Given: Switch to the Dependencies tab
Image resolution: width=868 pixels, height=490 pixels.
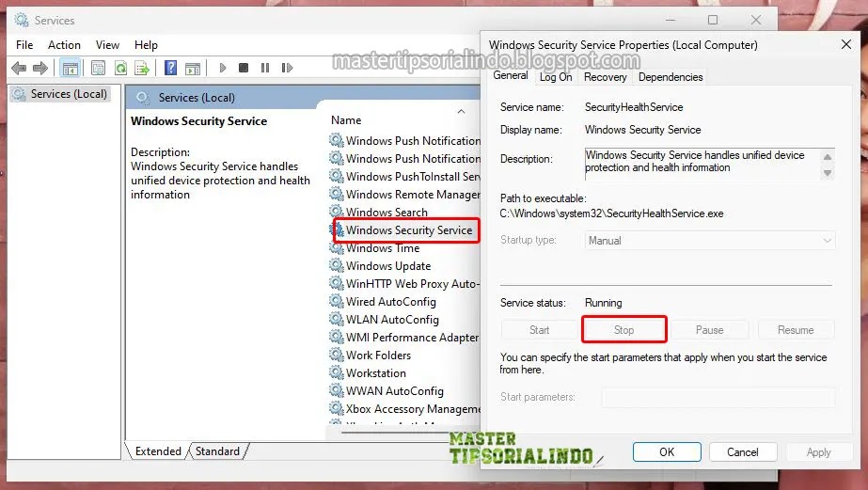Looking at the screenshot, I should (671, 77).
